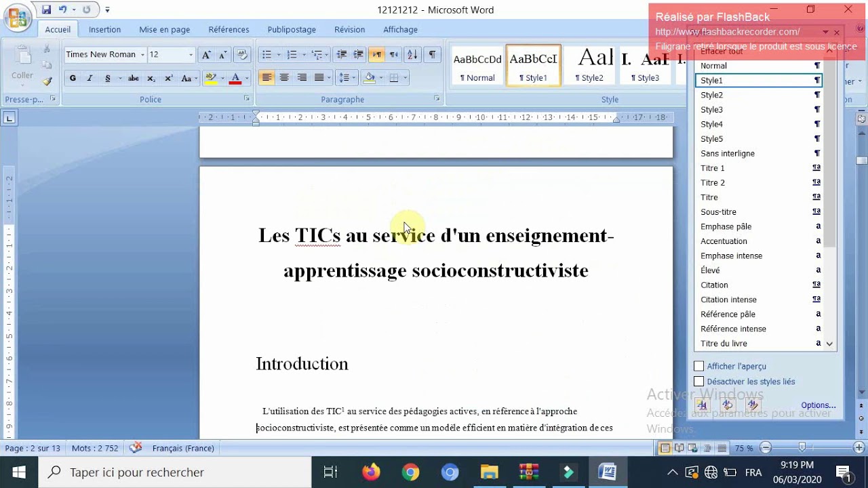Set the right-to-left text direction

coord(394,55)
